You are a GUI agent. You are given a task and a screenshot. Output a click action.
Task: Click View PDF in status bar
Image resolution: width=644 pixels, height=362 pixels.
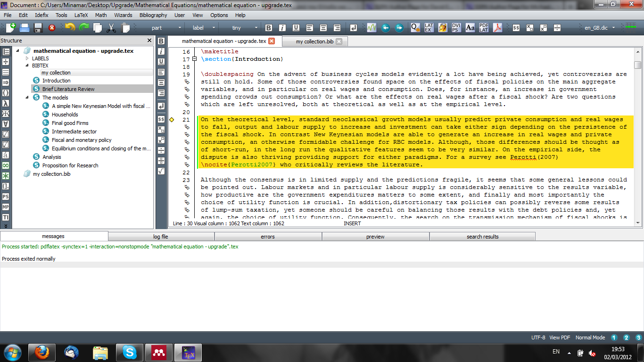point(560,337)
